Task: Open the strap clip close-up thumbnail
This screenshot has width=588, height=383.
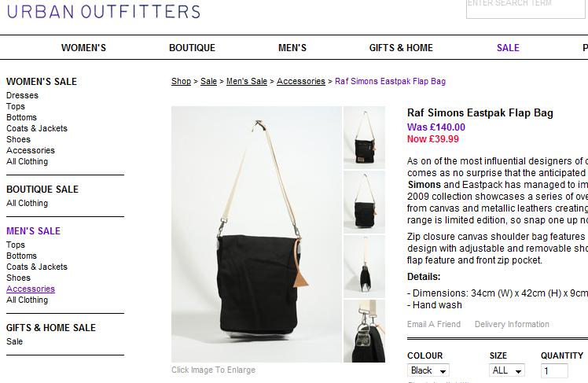Action: coord(364,331)
